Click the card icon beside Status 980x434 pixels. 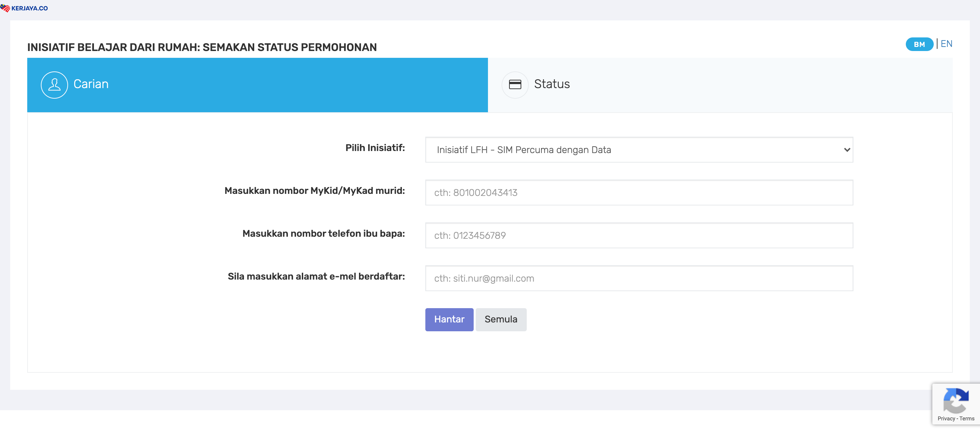tap(515, 85)
